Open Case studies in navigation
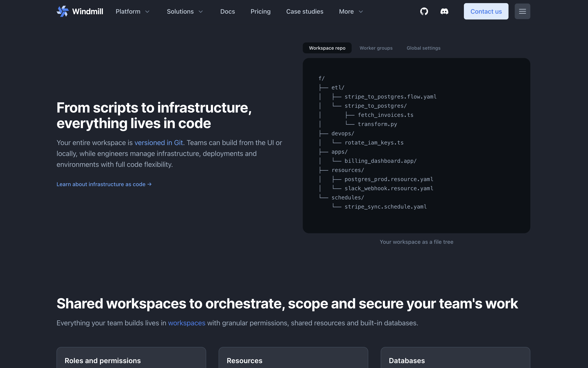This screenshot has width=588, height=368. click(x=305, y=11)
